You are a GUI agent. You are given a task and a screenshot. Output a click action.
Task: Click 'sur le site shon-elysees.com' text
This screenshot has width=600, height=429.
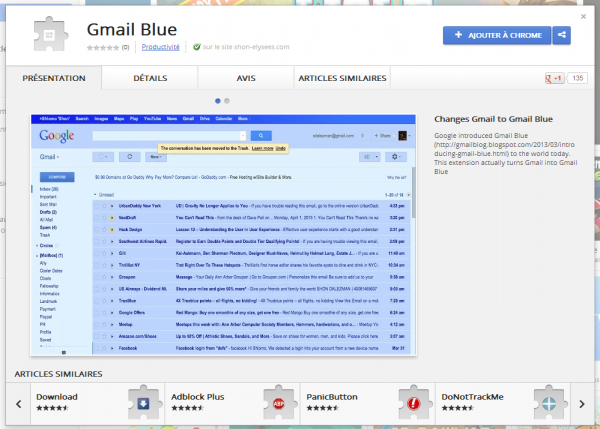point(246,47)
